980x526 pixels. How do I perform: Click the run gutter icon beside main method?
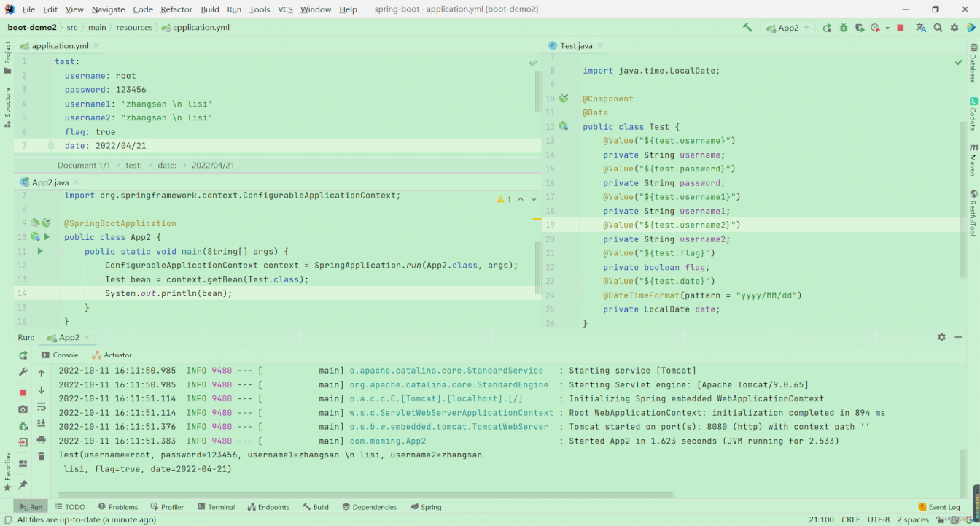click(x=40, y=251)
